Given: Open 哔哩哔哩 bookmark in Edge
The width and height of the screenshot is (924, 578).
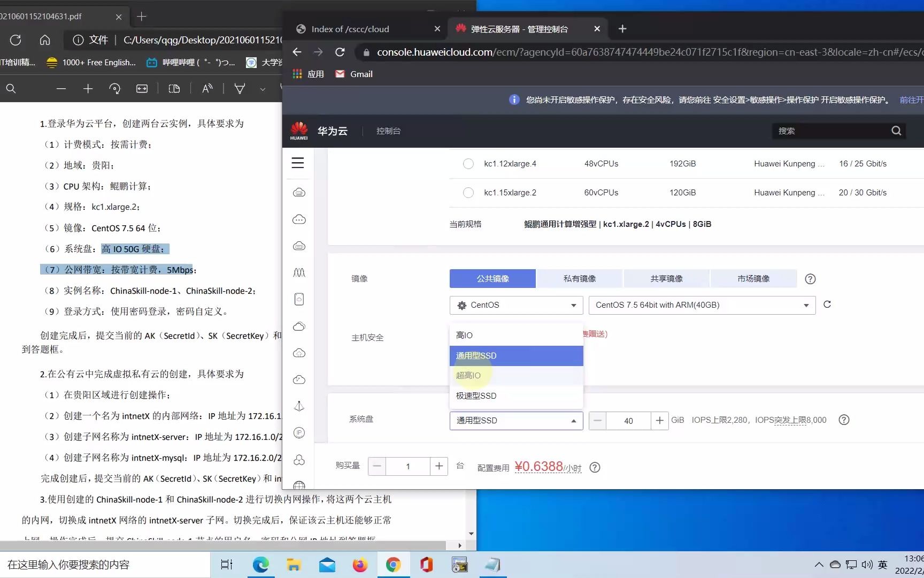Looking at the screenshot, I should coord(191,63).
